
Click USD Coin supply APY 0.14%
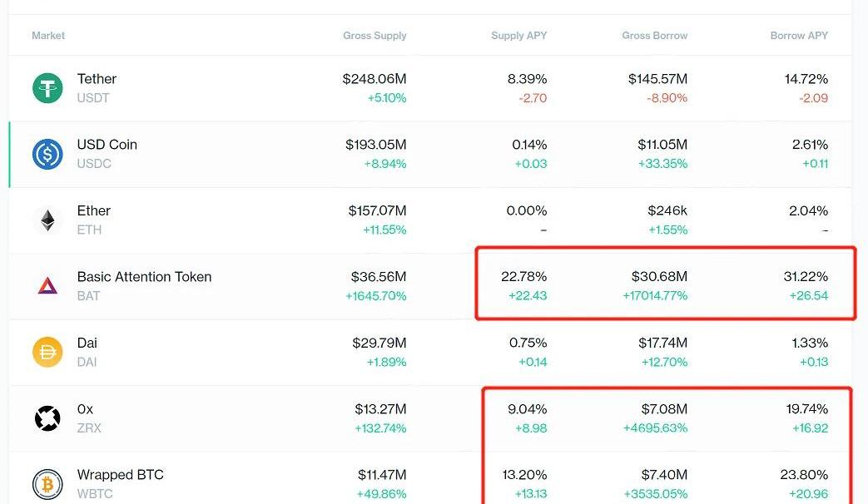point(529,145)
